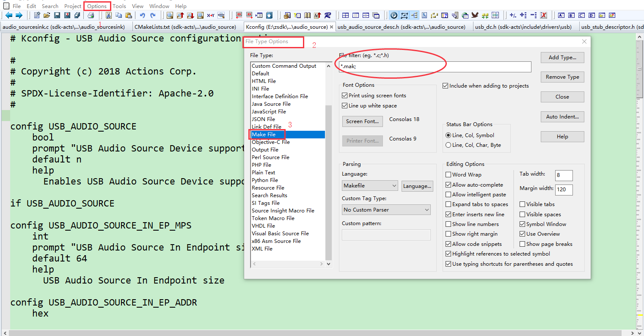Click the Redo toolbar icon
Viewport: 644px width, 336px height.
[152, 15]
